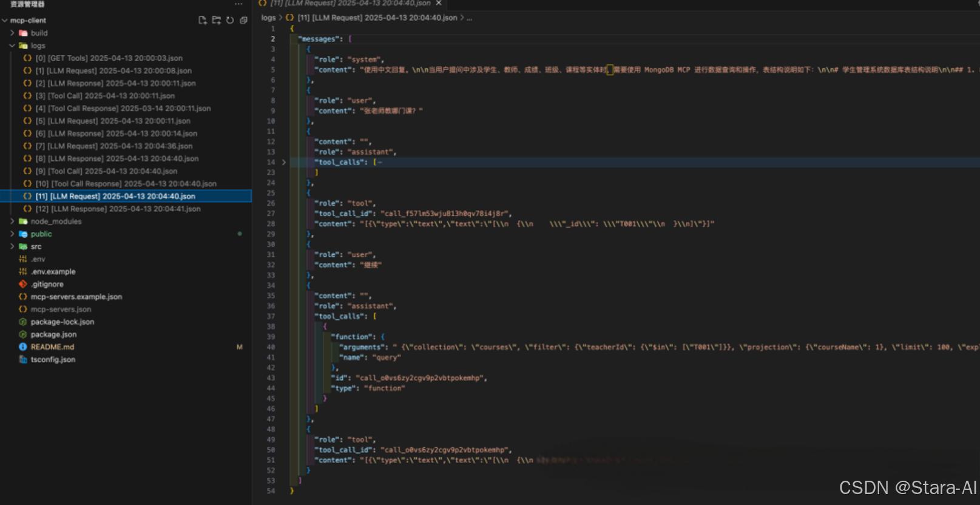Open [2] [LLM Response] 2025-04-13 20:00:11.json
This screenshot has width=980, height=505.
pyautogui.click(x=115, y=83)
